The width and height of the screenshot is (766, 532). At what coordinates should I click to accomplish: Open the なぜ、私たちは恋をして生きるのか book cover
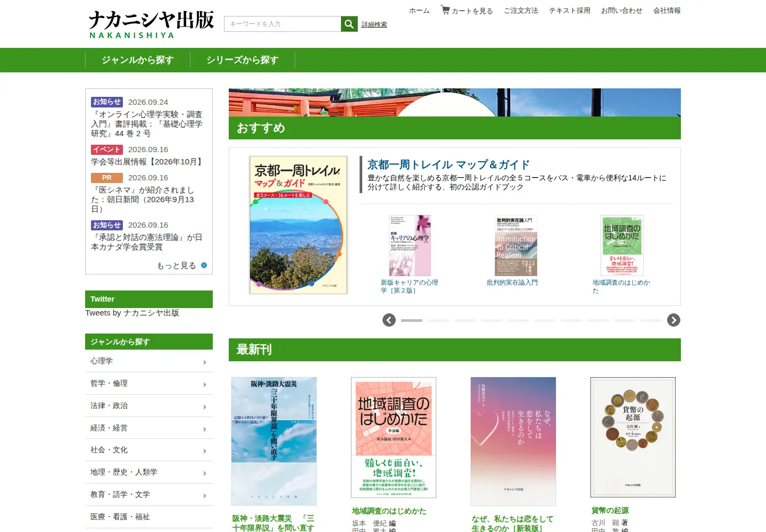pyautogui.click(x=513, y=442)
